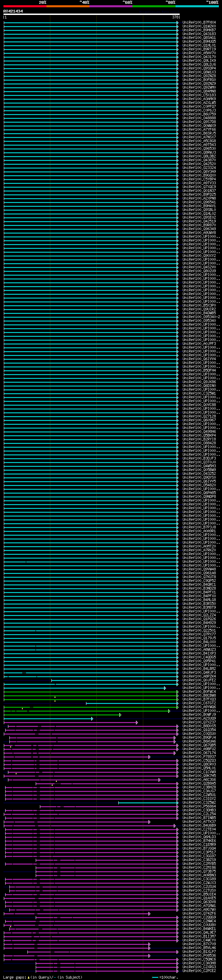Click hit label UniRef100_O43252
222x980 pixels.
[x=199, y=473]
